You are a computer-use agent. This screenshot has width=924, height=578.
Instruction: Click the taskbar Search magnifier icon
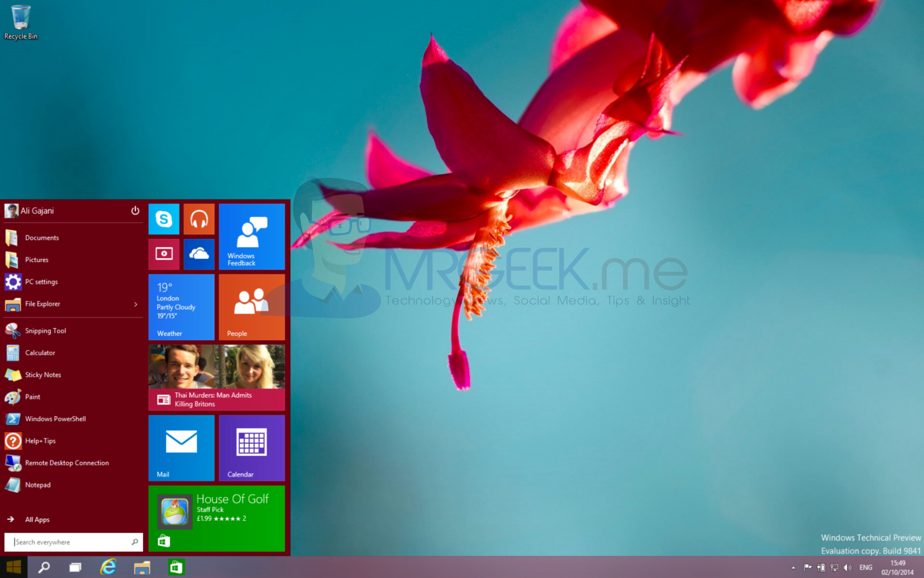click(44, 567)
